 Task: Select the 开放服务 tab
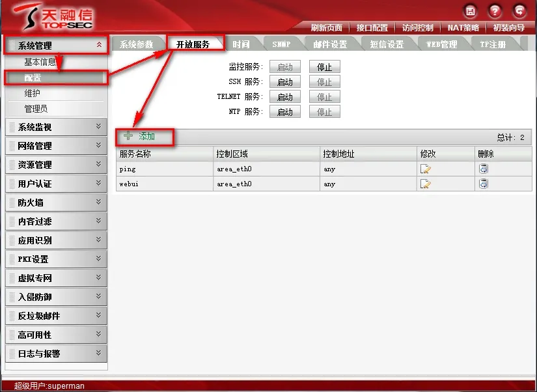[193, 44]
